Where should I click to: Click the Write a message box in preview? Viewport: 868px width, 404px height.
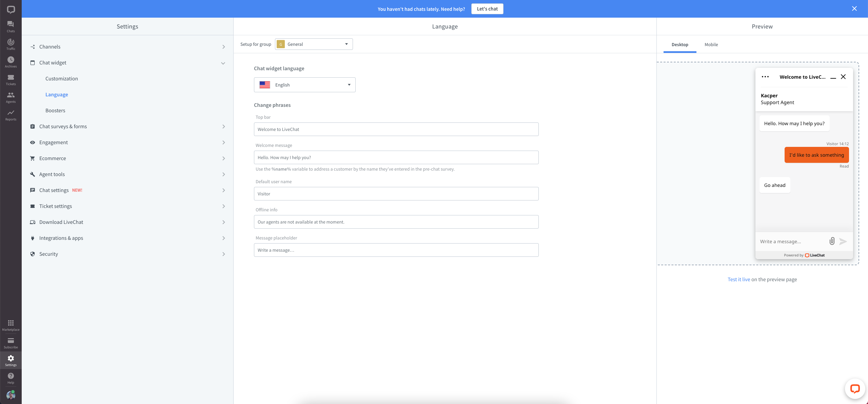pos(792,242)
